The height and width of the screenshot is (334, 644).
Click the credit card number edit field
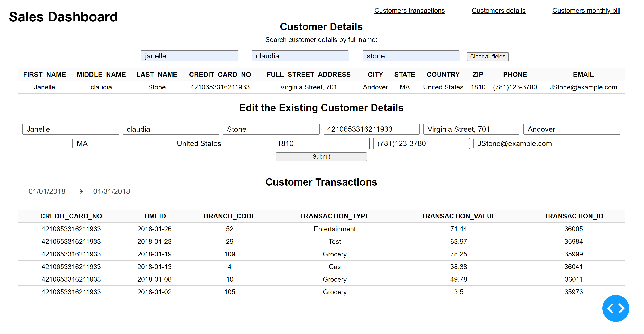click(371, 129)
